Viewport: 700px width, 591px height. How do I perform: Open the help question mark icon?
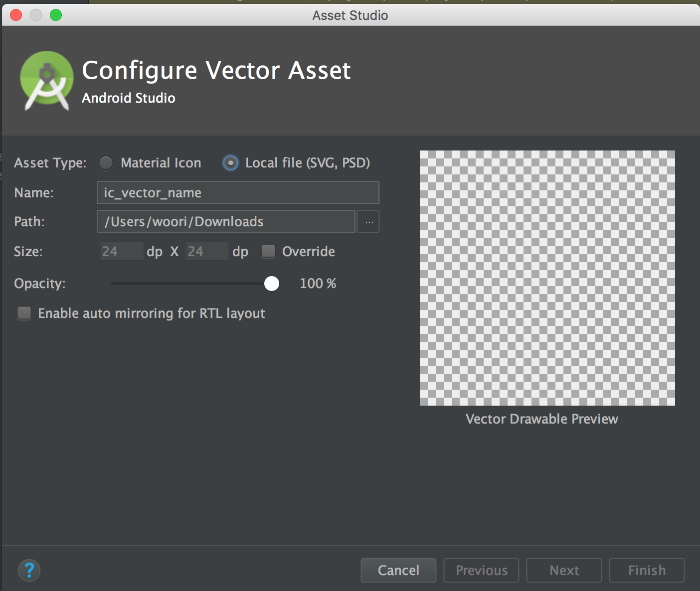click(29, 570)
